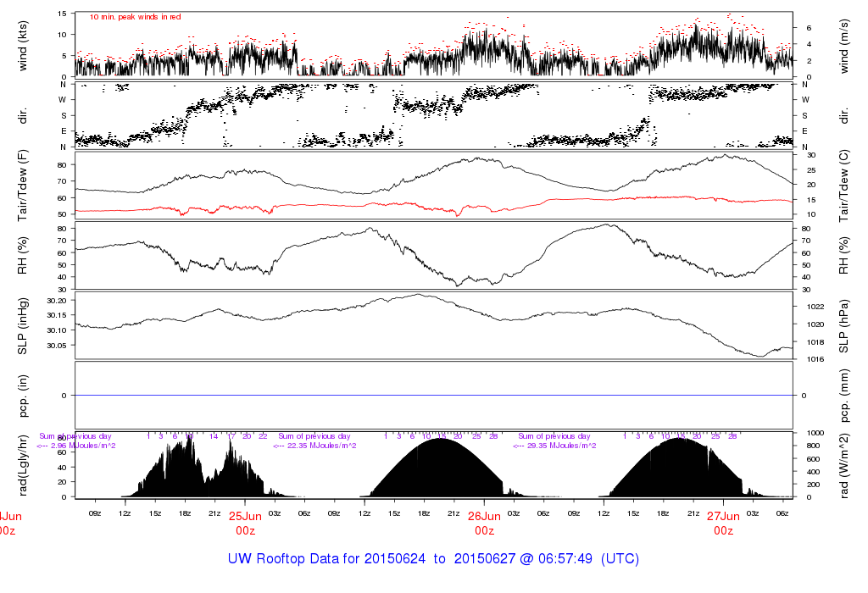868x593 pixels.
Task: Click the '22.35 MJoules/m^2' radiation sum
Action: [320, 446]
